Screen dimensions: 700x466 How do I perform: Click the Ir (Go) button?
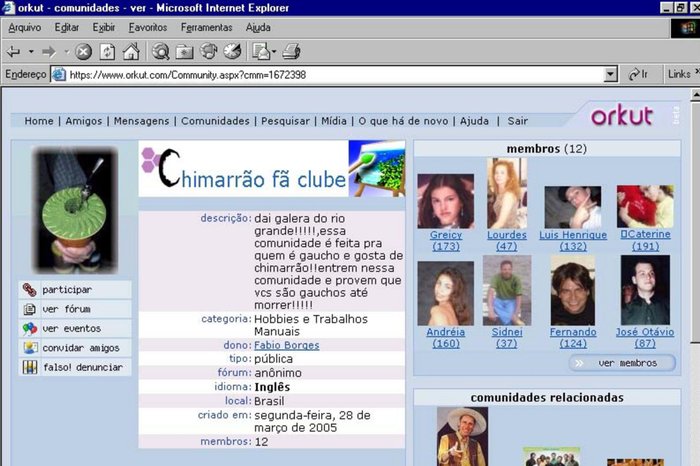tap(638, 74)
